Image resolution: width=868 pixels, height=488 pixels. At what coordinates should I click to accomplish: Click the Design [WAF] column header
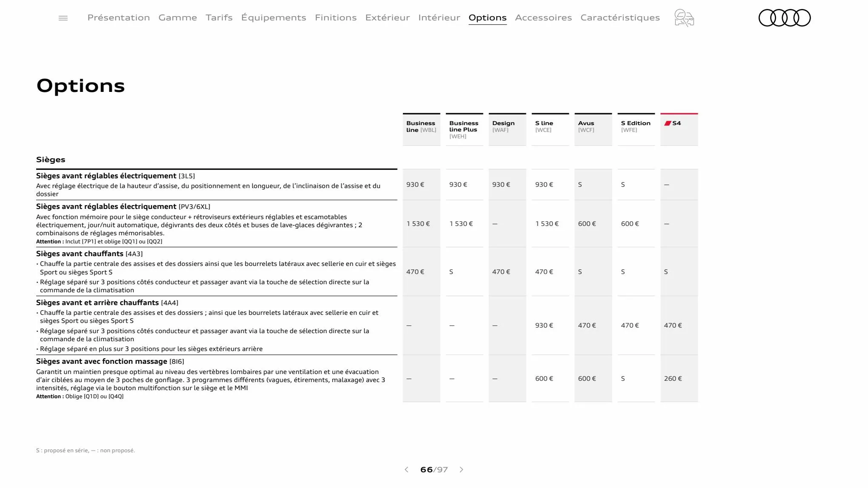pyautogui.click(x=508, y=129)
